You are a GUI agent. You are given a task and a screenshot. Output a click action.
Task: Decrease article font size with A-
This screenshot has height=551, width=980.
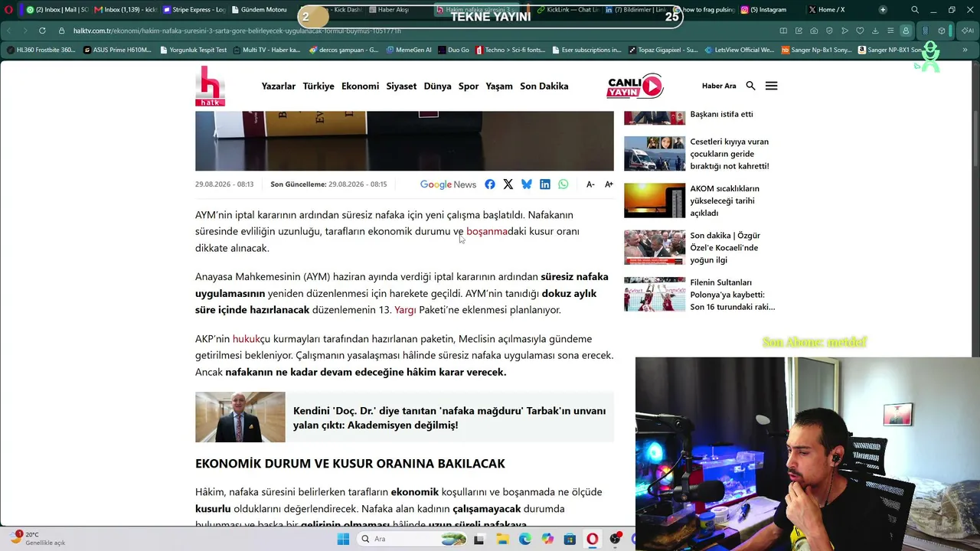coord(590,184)
